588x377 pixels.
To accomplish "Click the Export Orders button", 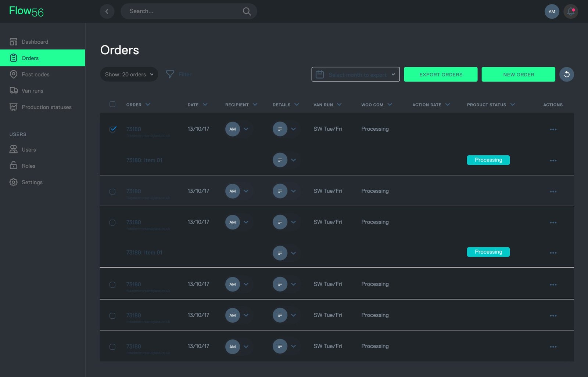I will point(441,75).
